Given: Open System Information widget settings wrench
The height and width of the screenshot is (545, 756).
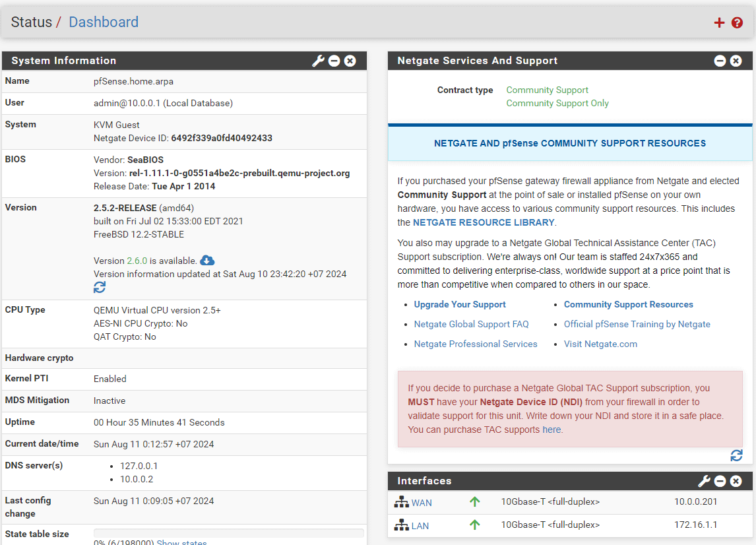Looking at the screenshot, I should [318, 61].
